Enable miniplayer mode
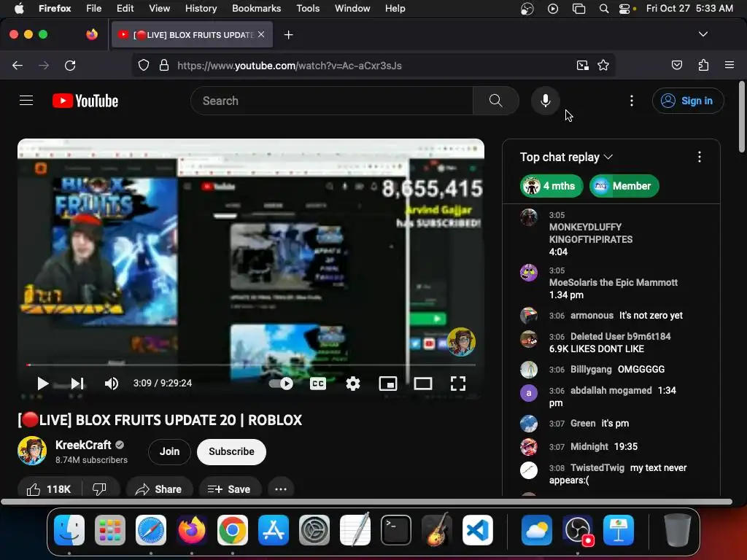 (x=388, y=384)
